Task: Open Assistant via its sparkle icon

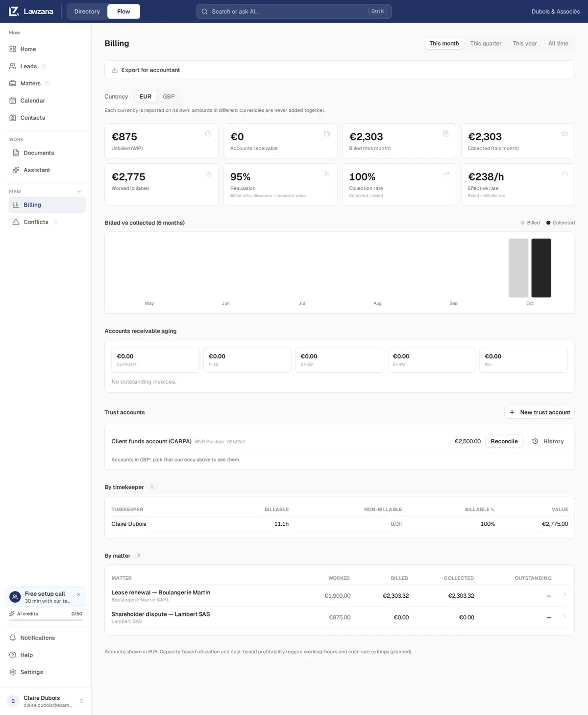Action: pos(16,170)
